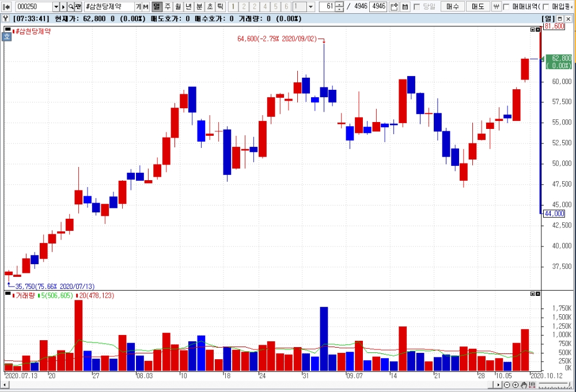The height and width of the screenshot is (392, 576).
Task: Click the go-to-first arrow icon
Action: [6, 6]
